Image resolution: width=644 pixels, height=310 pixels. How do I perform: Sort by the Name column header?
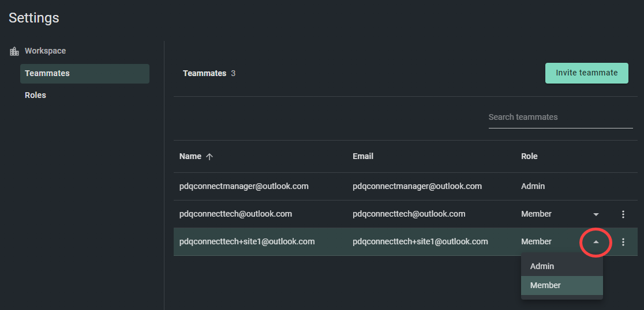190,156
